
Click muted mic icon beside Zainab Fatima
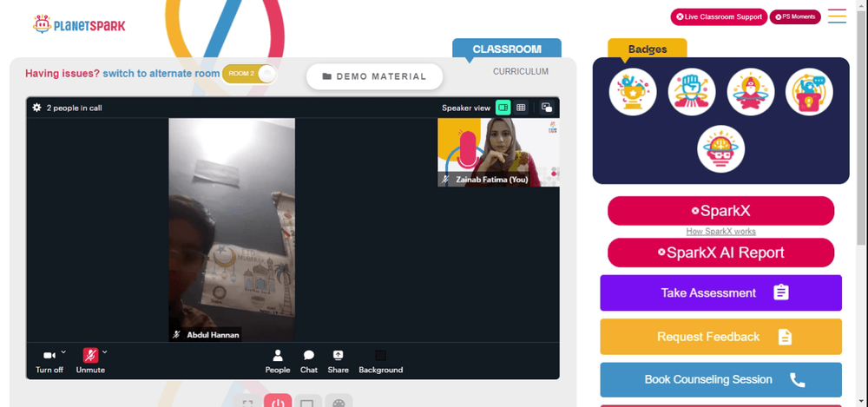tap(445, 180)
